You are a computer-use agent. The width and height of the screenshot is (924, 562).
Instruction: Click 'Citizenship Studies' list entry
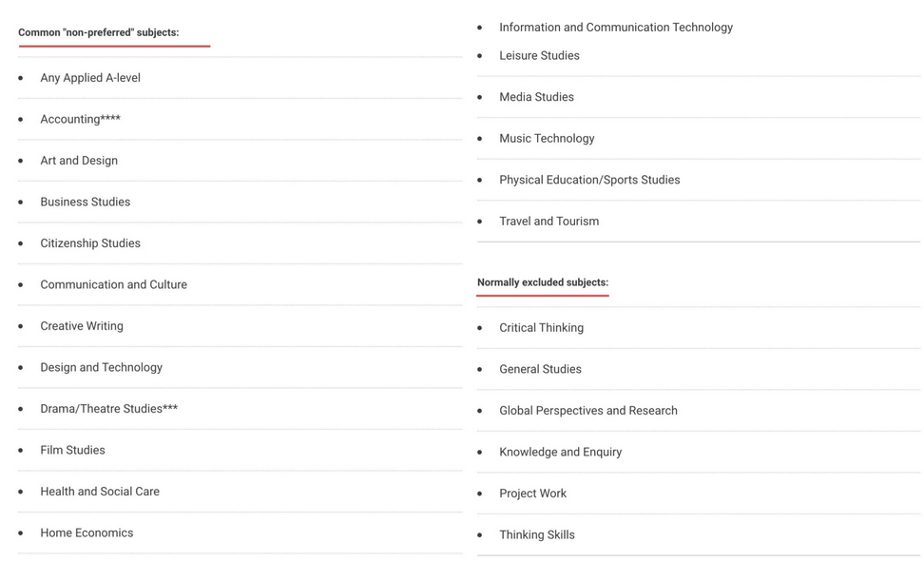(x=90, y=243)
